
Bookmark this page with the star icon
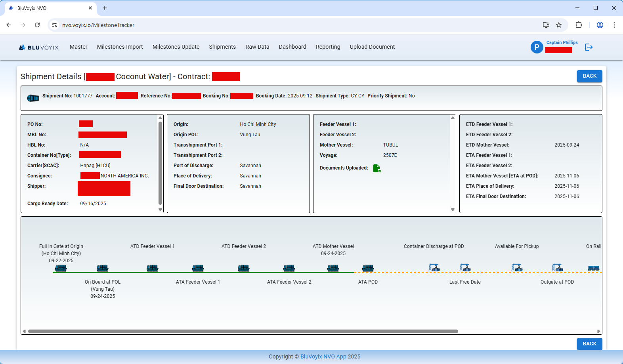[x=559, y=25]
